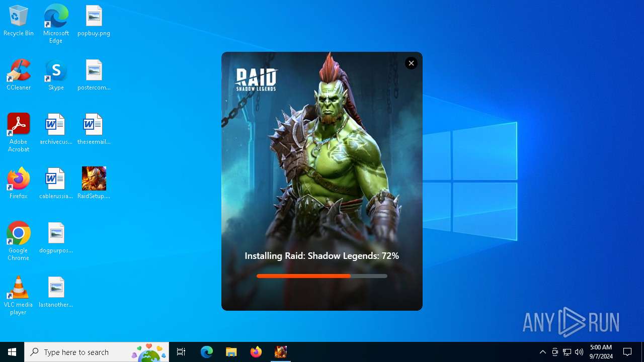644x362 pixels.
Task: Click the taskbar search box
Action: [97, 352]
